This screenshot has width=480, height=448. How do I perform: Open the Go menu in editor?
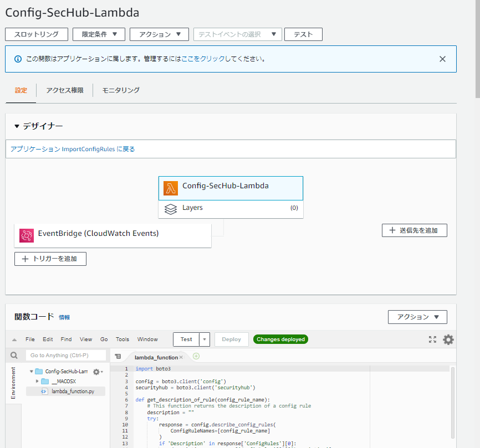click(x=104, y=339)
